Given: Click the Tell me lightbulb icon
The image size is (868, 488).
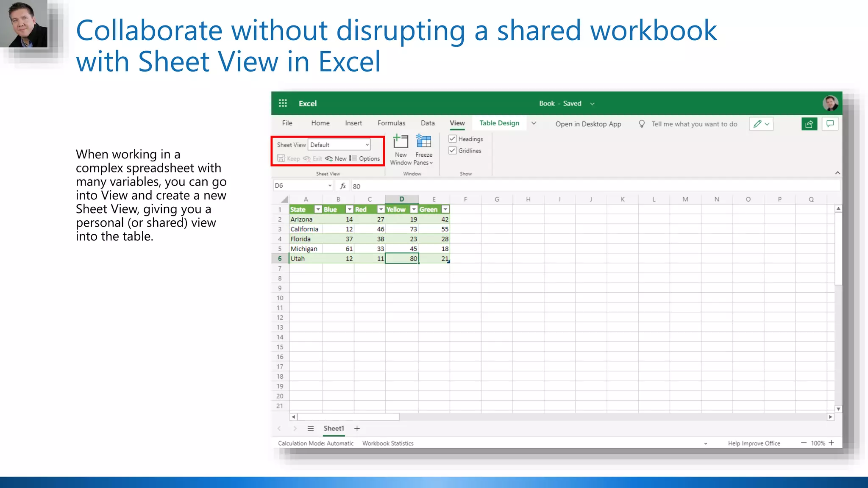Looking at the screenshot, I should [642, 124].
